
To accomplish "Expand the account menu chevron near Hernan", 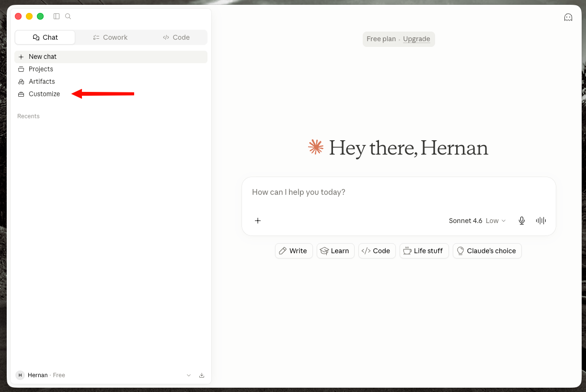I will tap(189, 375).
